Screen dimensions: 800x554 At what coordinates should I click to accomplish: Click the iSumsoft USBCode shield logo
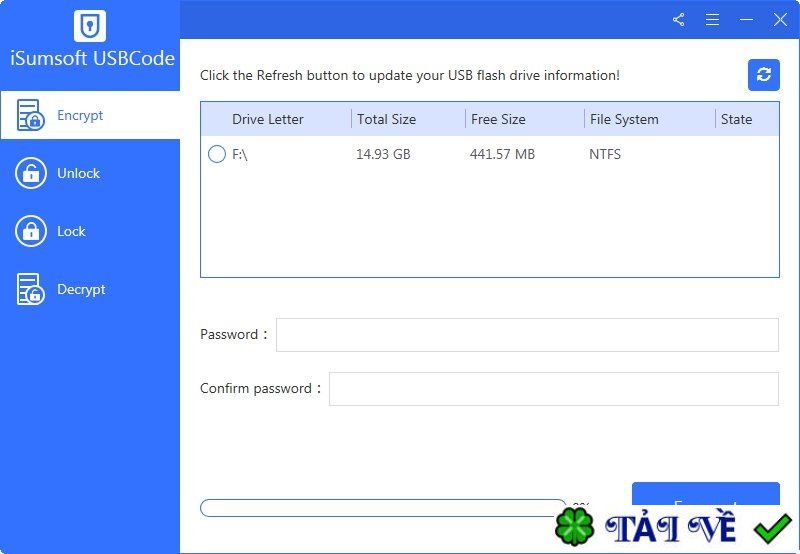90,26
